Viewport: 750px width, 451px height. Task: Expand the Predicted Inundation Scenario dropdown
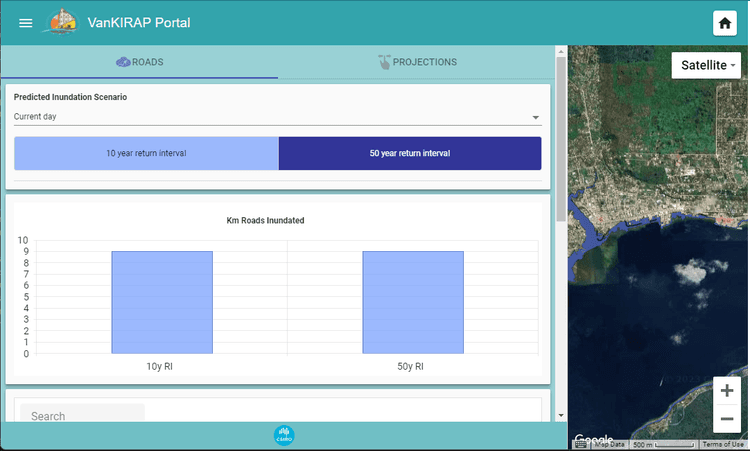point(276,117)
